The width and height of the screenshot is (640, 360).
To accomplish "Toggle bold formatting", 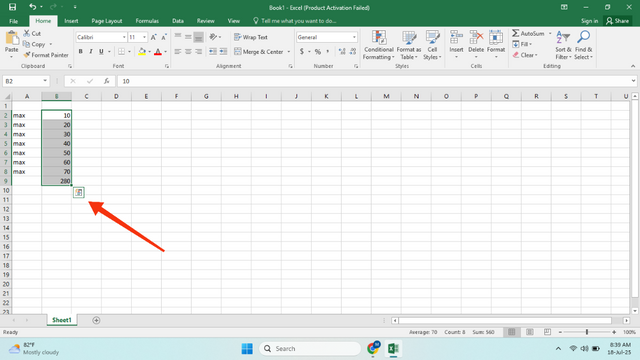I will point(80,51).
